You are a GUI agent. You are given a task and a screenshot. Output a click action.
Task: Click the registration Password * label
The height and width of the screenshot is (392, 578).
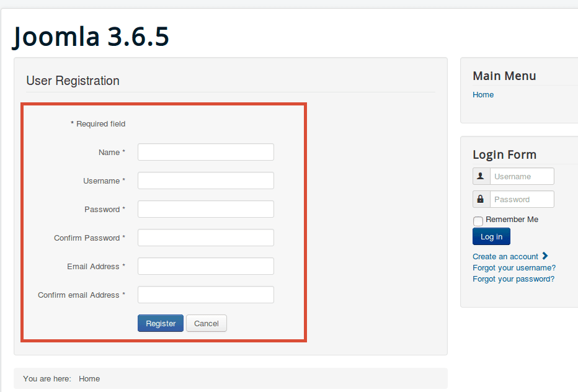(105, 210)
